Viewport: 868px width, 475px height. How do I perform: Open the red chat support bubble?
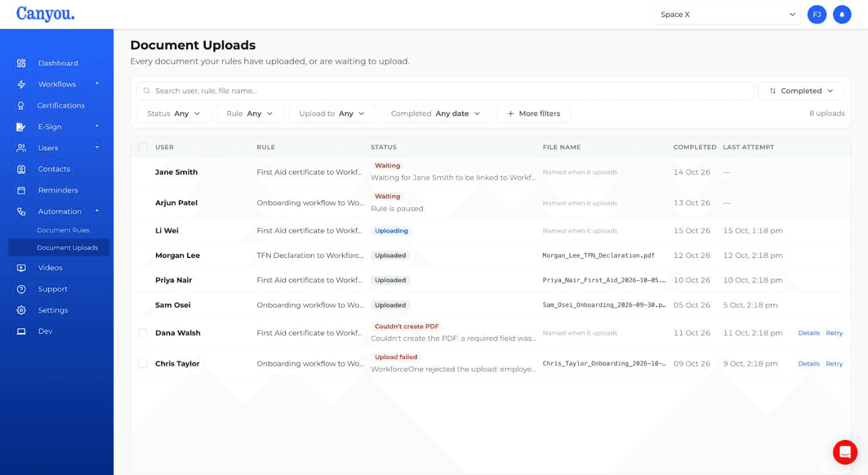(845, 452)
